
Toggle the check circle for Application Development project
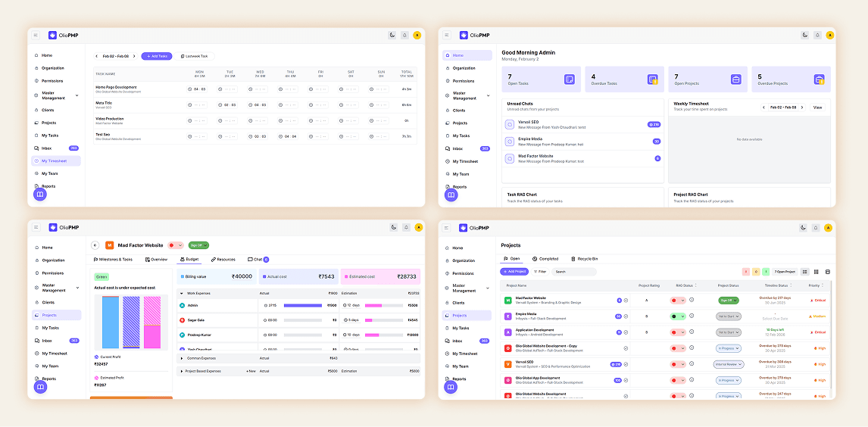coord(626,332)
